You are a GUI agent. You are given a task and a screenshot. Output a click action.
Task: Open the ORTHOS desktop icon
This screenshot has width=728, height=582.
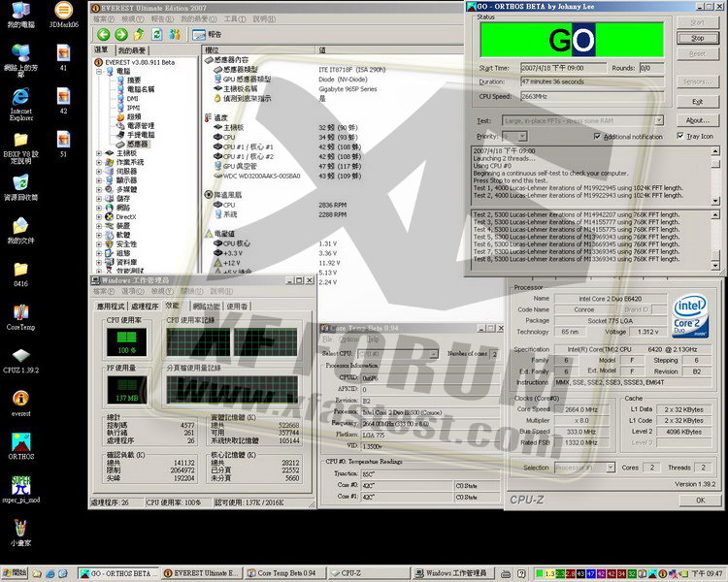[21, 446]
